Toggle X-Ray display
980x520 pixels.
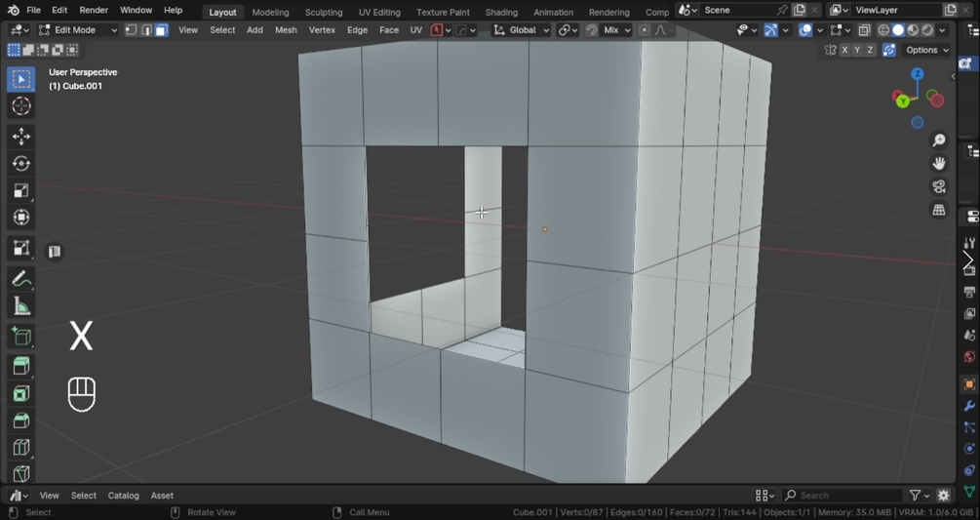click(x=864, y=30)
